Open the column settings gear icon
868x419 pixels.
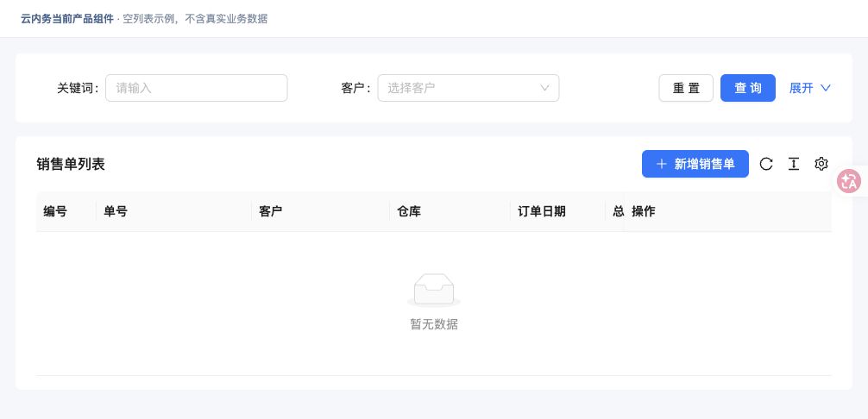821,164
